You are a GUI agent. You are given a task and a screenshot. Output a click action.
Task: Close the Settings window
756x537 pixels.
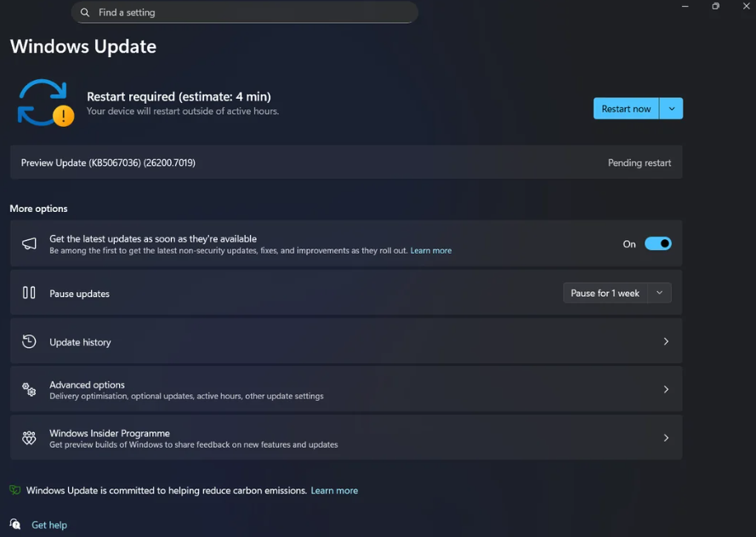[747, 6]
